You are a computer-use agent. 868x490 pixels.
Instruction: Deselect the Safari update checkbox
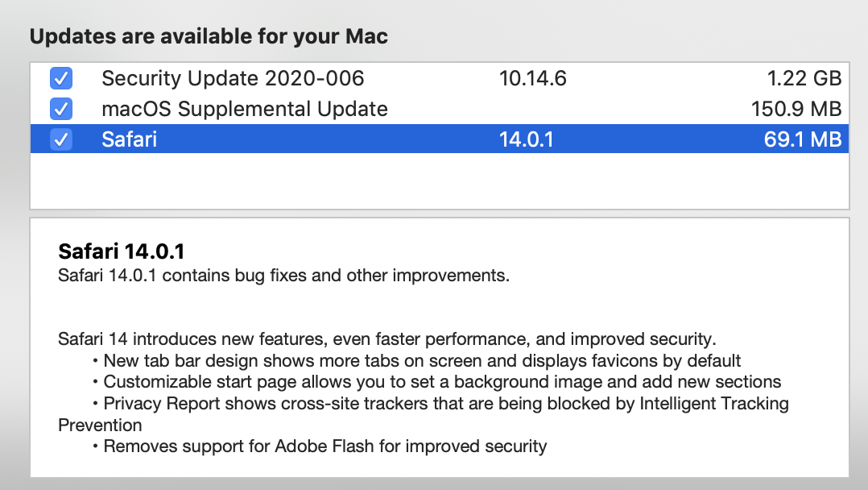click(61, 139)
